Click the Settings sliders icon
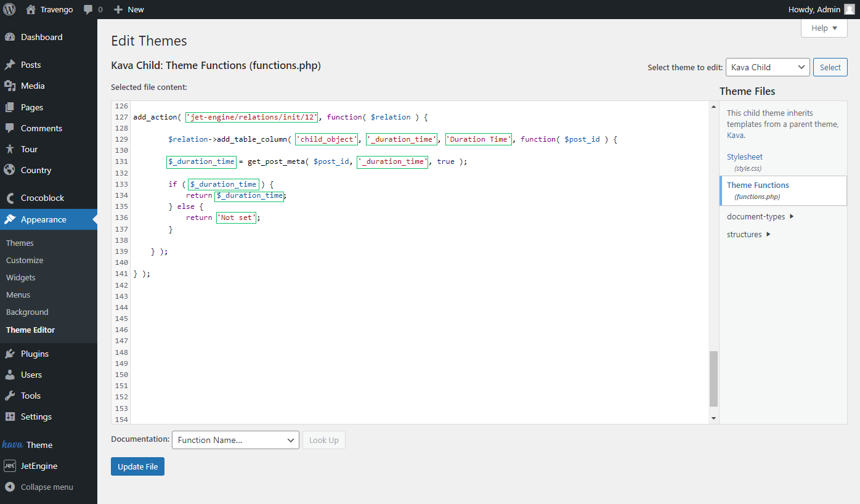This screenshot has width=860, height=504. tap(10, 417)
